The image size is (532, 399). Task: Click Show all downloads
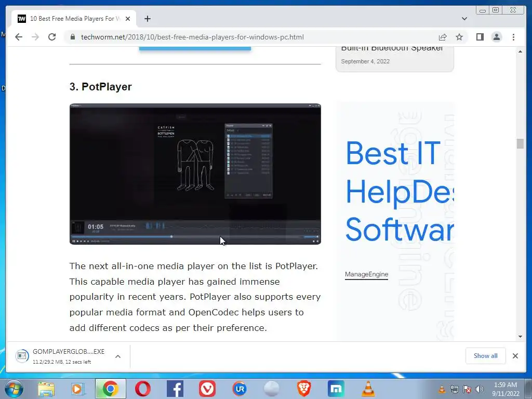(486, 355)
